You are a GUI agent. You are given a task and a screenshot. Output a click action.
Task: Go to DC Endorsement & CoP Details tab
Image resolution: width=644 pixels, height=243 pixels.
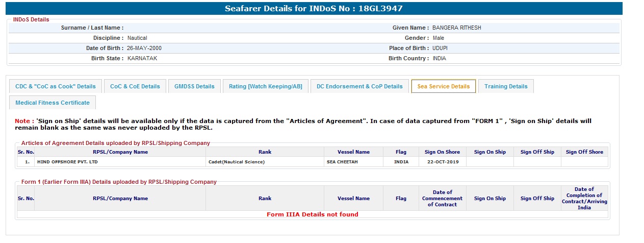(x=359, y=86)
